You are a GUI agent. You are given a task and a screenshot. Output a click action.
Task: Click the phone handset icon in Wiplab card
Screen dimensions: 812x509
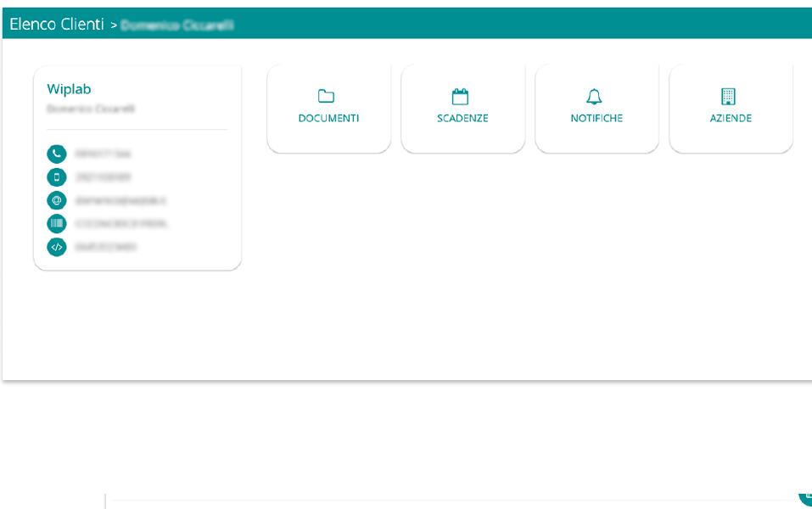click(x=57, y=154)
